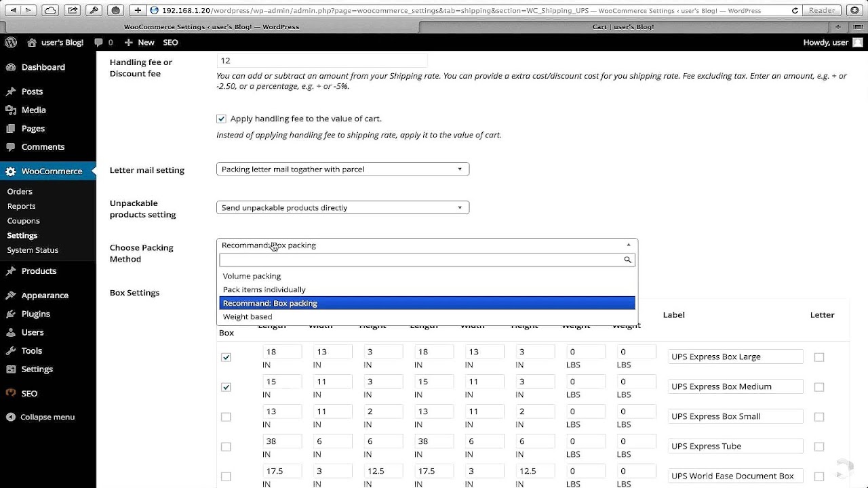Collapse the sidebar menu
This screenshot has width=868, height=488.
(x=41, y=417)
